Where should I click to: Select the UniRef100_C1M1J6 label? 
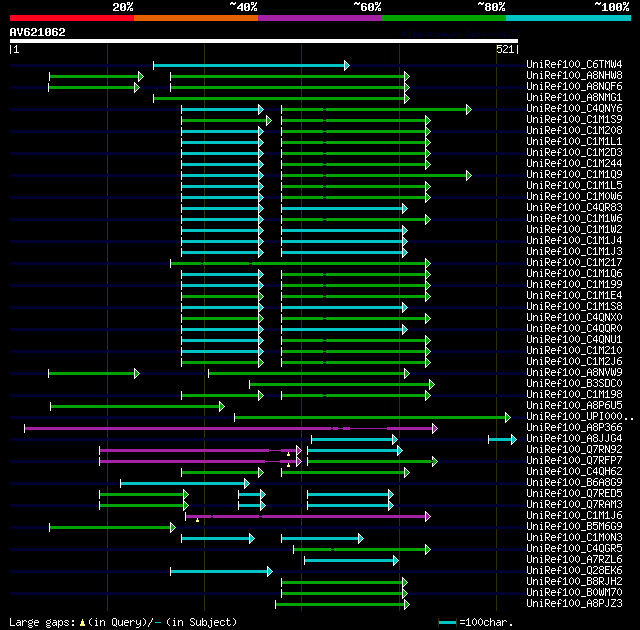(x=574, y=516)
